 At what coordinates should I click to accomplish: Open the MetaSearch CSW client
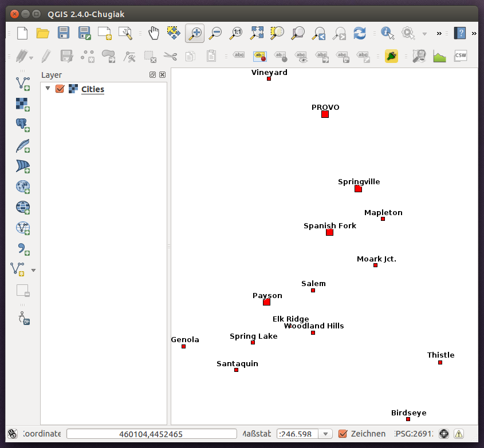click(460, 55)
